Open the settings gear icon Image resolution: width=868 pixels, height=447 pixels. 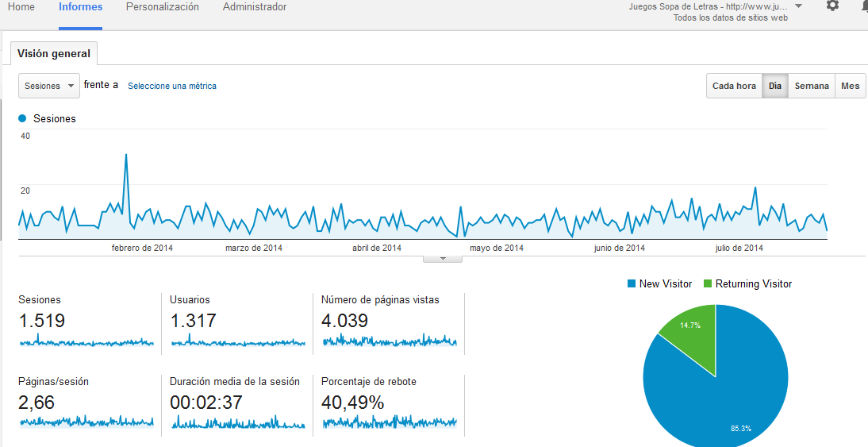pos(832,6)
